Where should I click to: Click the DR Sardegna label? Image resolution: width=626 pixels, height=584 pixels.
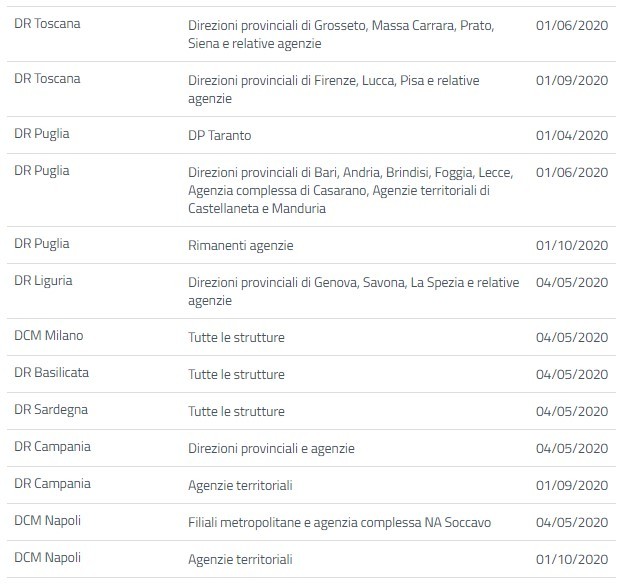50,411
